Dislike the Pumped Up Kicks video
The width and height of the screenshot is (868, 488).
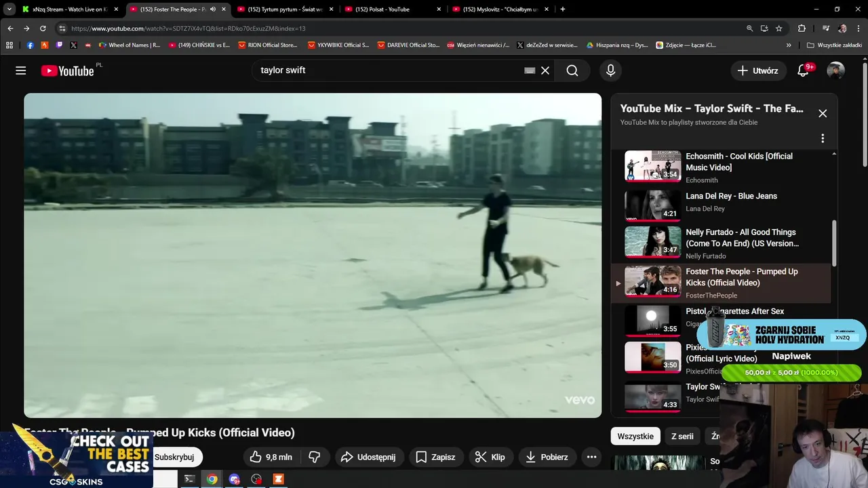(315, 457)
